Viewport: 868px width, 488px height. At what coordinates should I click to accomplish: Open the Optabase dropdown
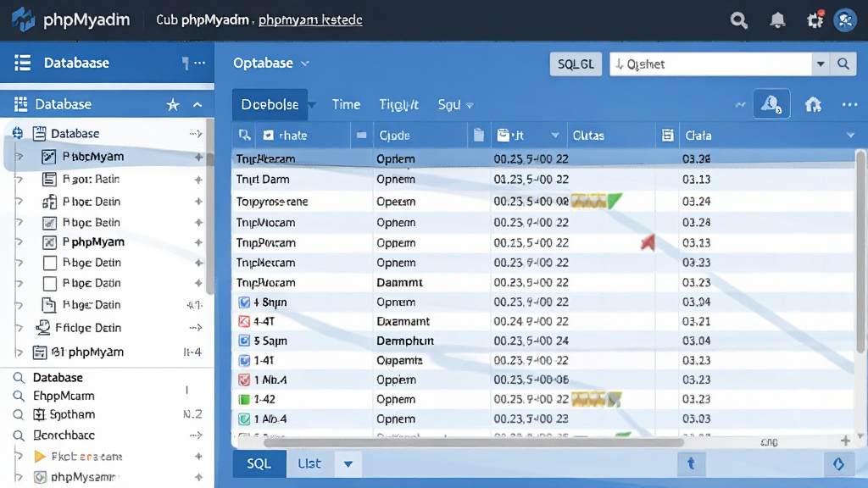[270, 63]
